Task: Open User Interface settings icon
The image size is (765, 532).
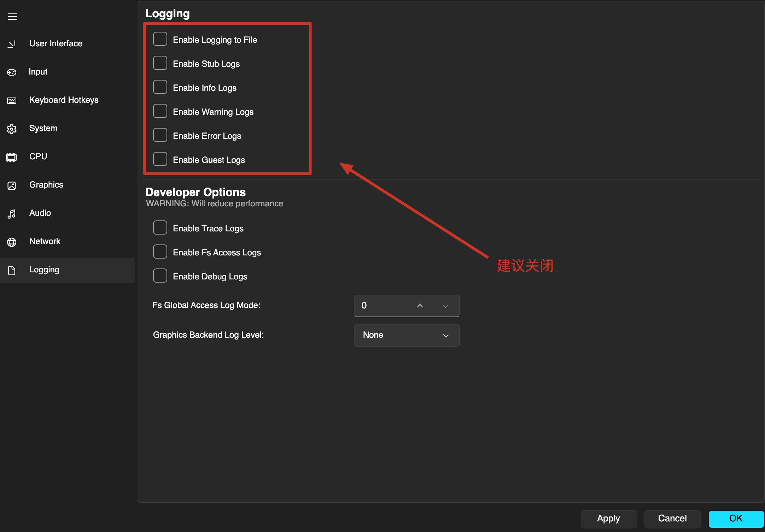Action: click(12, 44)
